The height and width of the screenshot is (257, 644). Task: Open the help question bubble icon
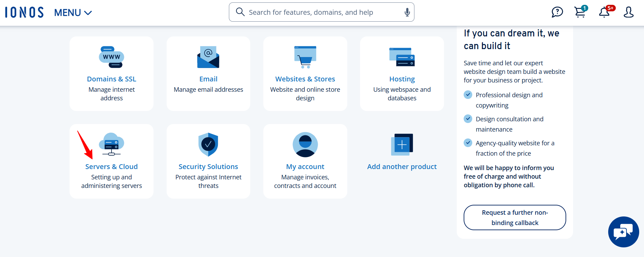click(x=557, y=12)
